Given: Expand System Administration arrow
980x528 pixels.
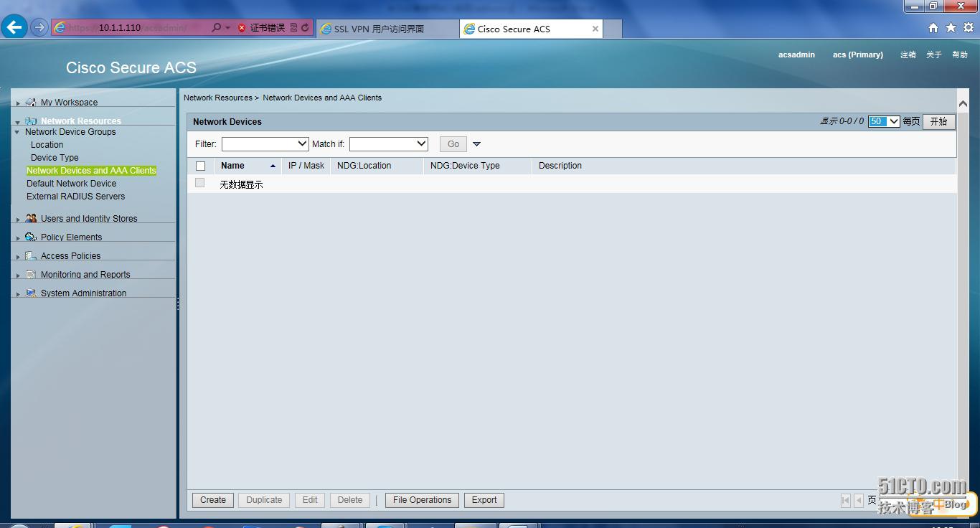Looking at the screenshot, I should (x=18, y=294).
